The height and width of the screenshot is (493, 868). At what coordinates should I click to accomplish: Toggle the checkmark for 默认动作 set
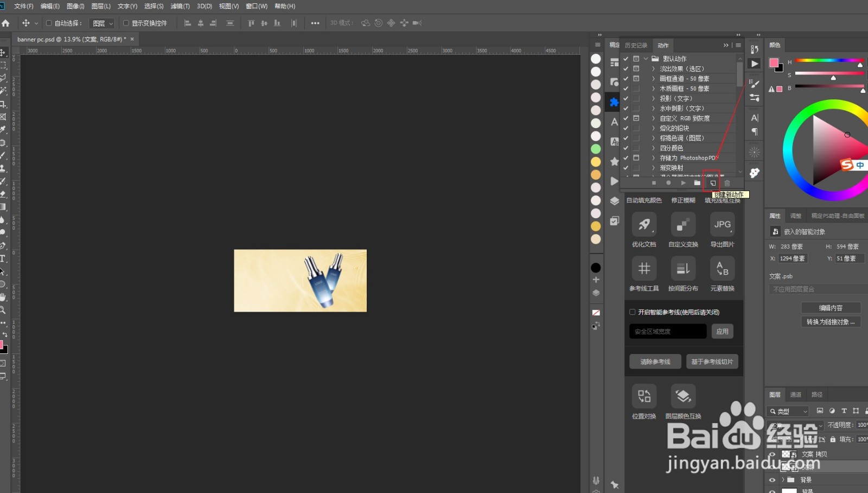point(626,59)
